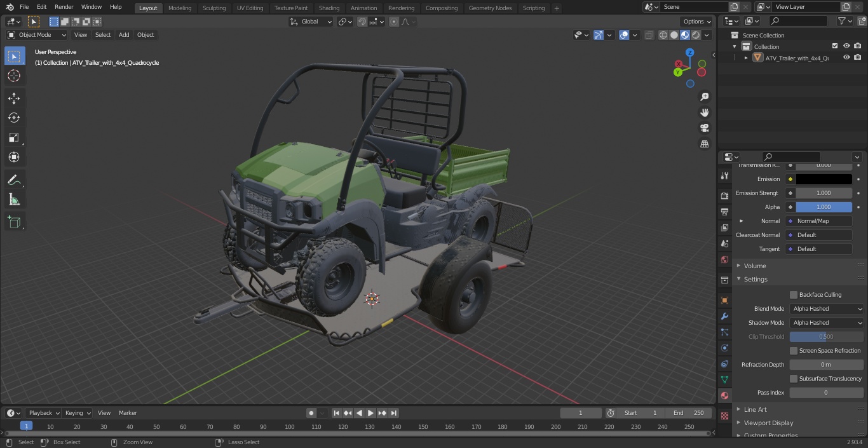Select the Cursor tool in toolbar
This screenshot has height=448, width=868.
point(14,76)
